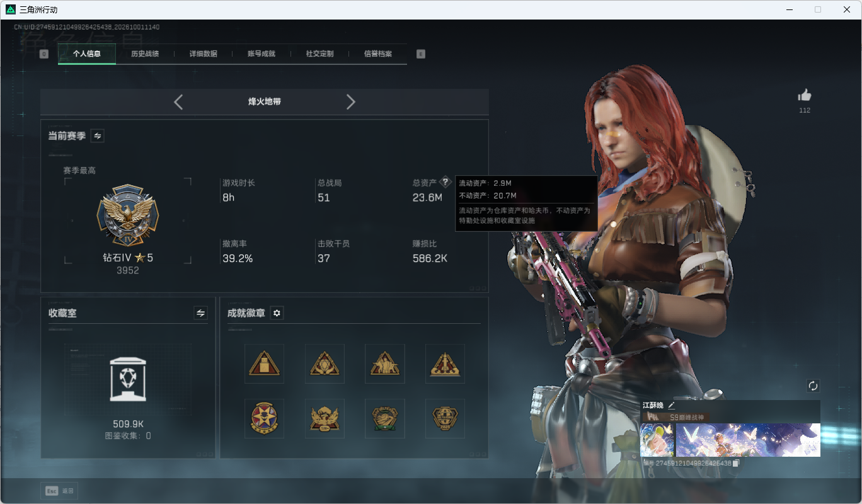
Task: Click the S9巅峰战神 title tag
Action: click(675, 417)
